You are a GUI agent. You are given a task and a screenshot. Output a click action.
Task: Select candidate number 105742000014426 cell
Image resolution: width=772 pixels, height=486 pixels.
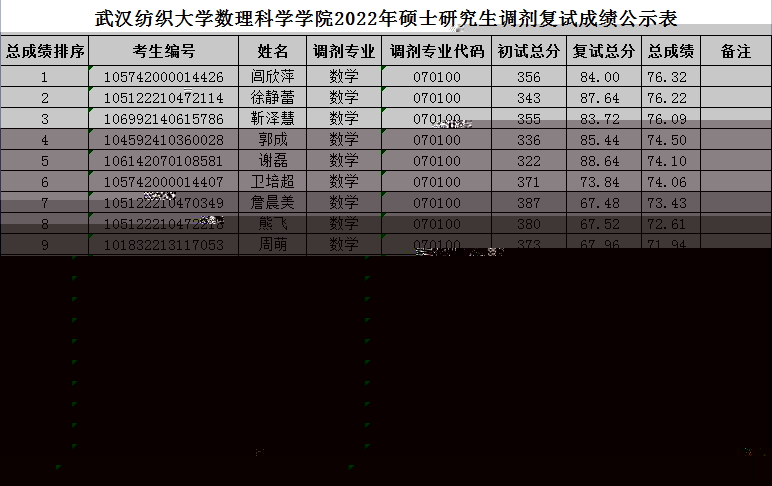click(x=163, y=77)
